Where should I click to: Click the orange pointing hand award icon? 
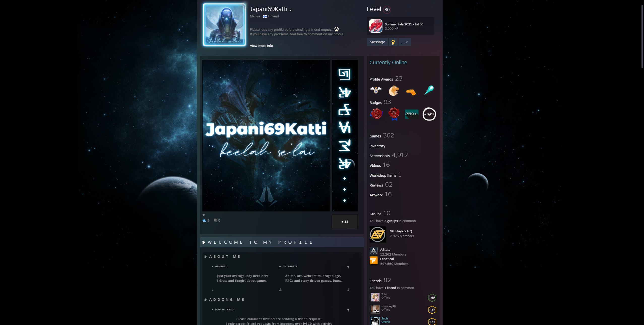coord(411,92)
